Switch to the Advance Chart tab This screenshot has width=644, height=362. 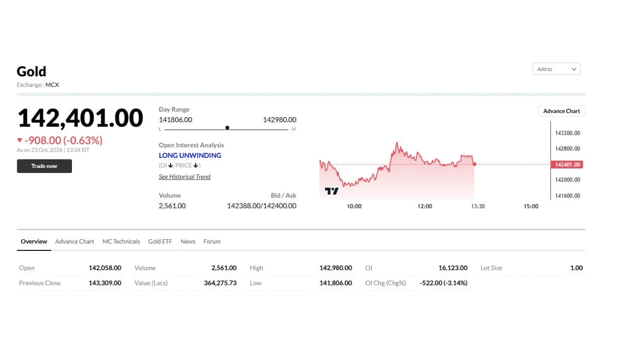pos(74,241)
